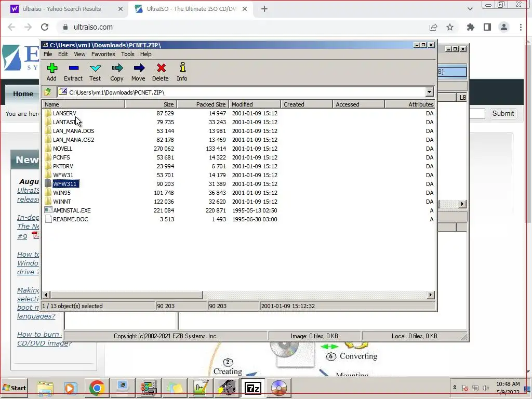Open the Tools menu
Viewport: 532px width, 399px height.
coord(128,54)
